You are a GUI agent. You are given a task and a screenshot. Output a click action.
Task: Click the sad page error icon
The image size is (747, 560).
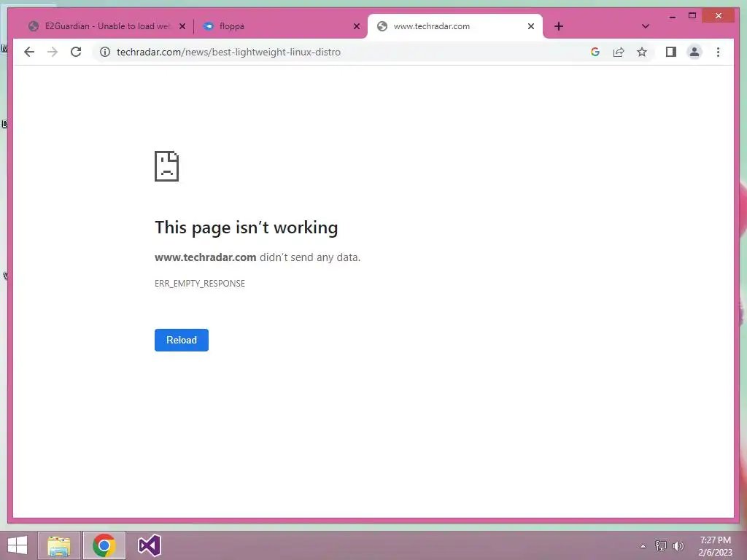pyautogui.click(x=167, y=166)
